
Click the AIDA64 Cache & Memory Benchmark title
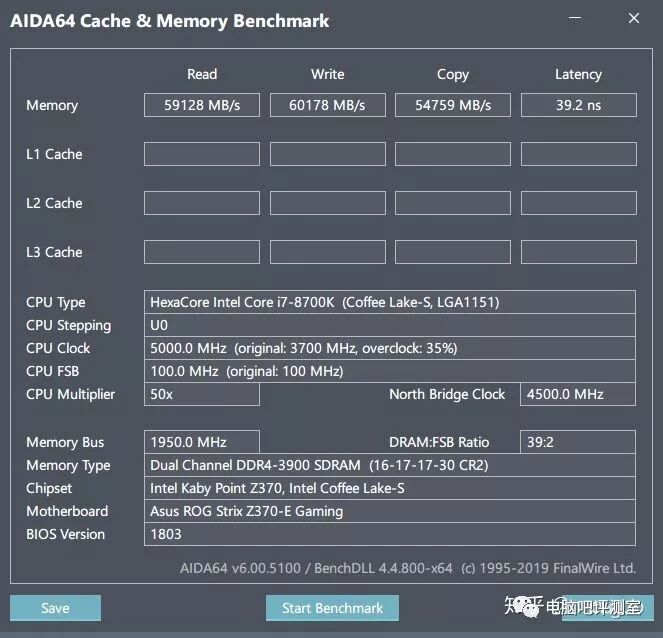pos(170,21)
